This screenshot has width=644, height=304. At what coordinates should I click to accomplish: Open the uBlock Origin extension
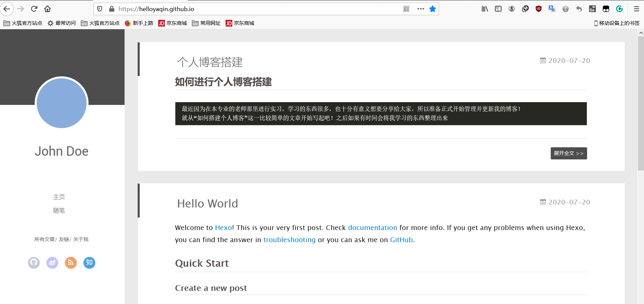tap(538, 9)
